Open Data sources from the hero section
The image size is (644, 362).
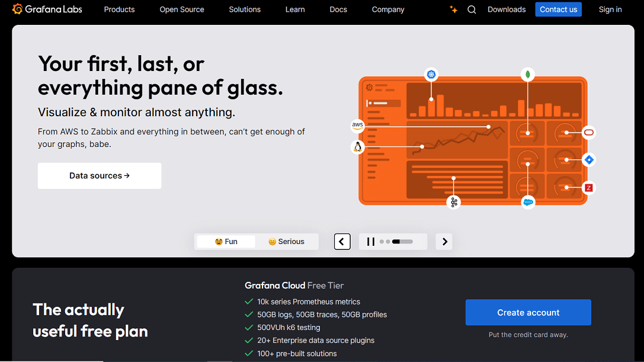coord(99,175)
